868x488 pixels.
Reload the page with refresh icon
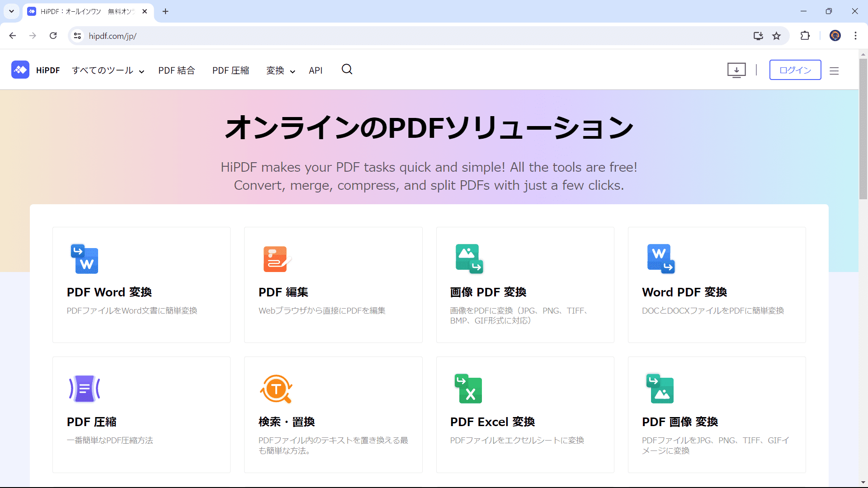(x=53, y=36)
